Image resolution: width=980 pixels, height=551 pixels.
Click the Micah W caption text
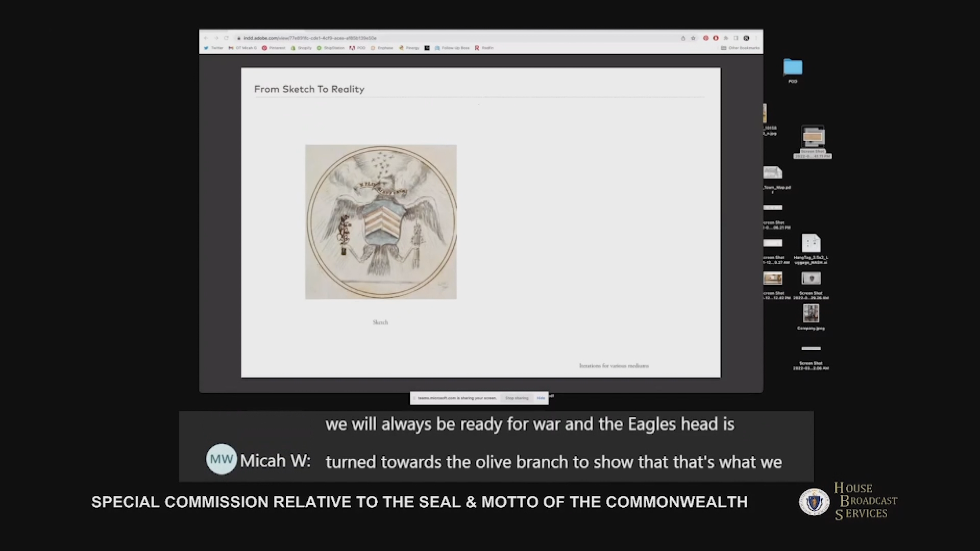[275, 461]
